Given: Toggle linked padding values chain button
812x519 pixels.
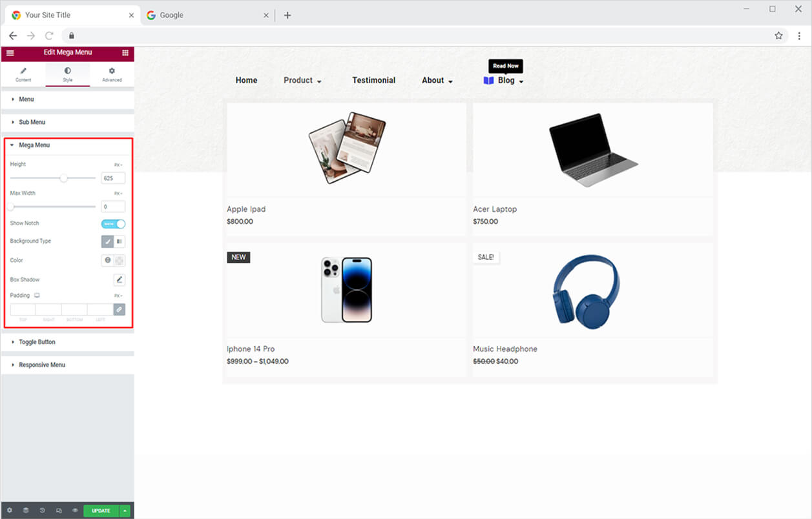Looking at the screenshot, I should coord(119,310).
